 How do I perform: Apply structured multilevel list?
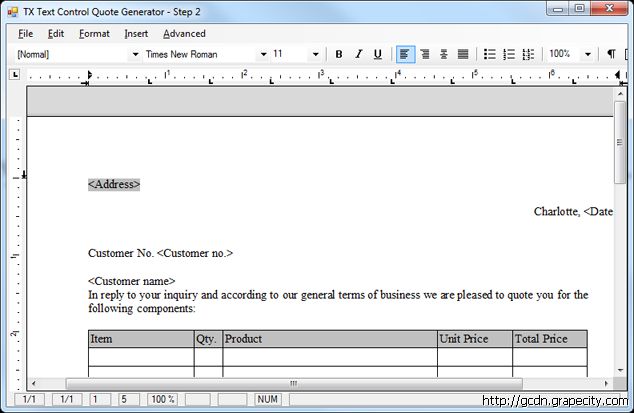pyautogui.click(x=528, y=54)
